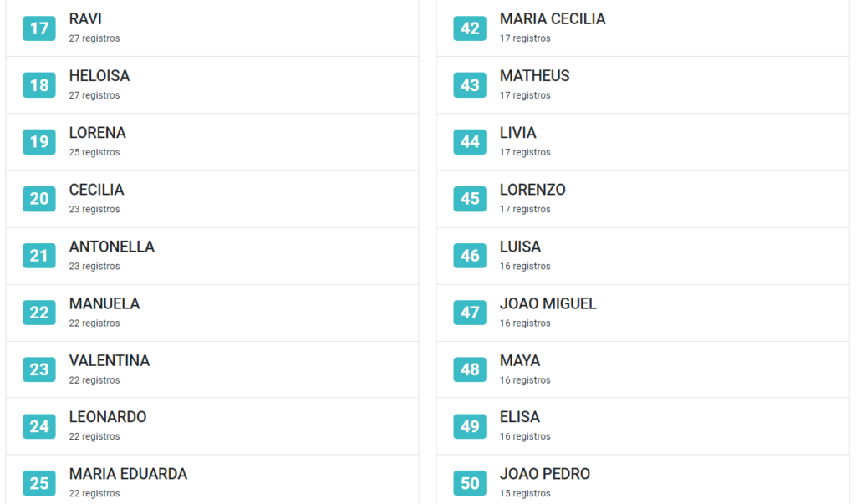This screenshot has height=504, width=856.
Task: Select the rank 18 badge beside HELOISA
Action: (38, 85)
